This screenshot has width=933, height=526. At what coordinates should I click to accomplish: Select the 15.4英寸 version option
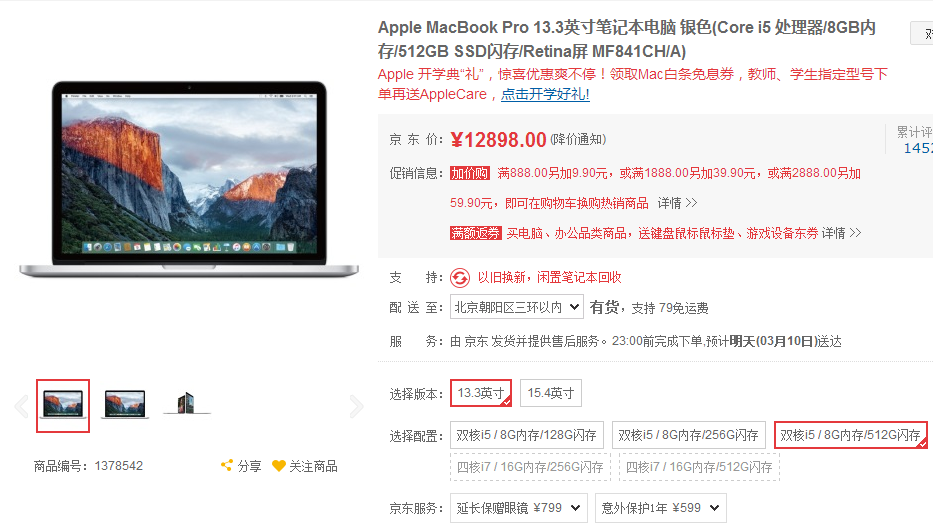pyautogui.click(x=551, y=393)
